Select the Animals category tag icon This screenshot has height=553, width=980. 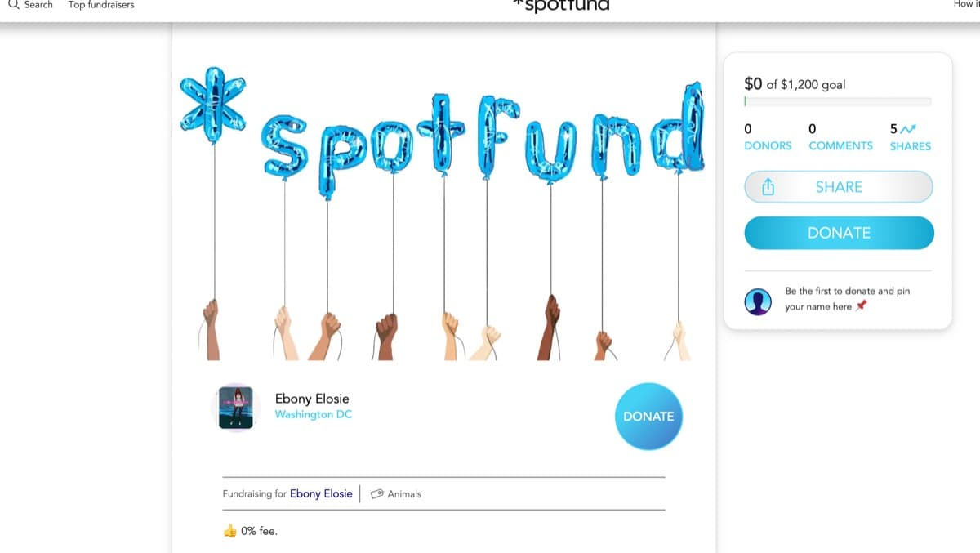(x=377, y=494)
